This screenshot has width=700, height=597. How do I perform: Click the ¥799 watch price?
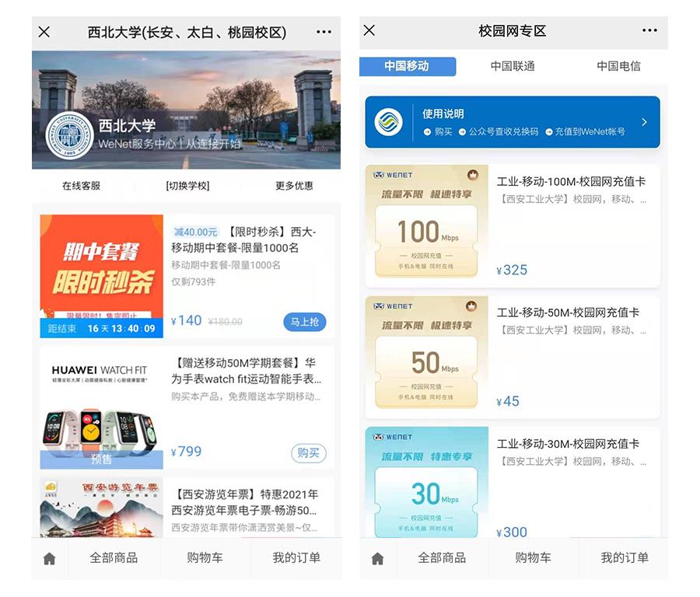186,452
